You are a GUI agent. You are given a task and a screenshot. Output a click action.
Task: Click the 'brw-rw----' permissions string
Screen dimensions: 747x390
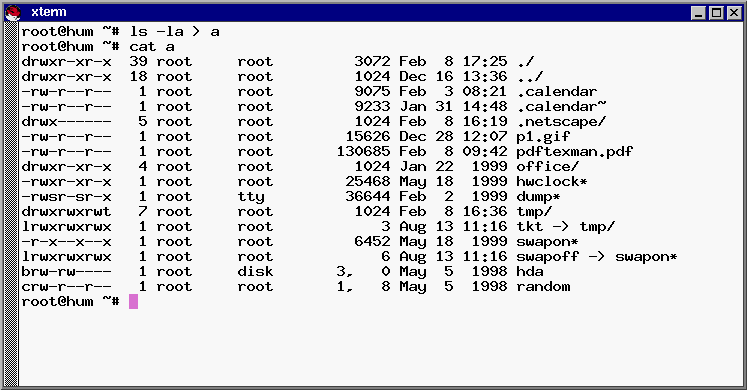click(67, 271)
